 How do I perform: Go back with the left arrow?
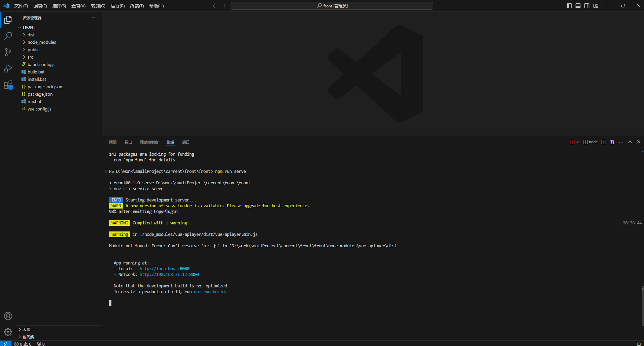coord(215,6)
